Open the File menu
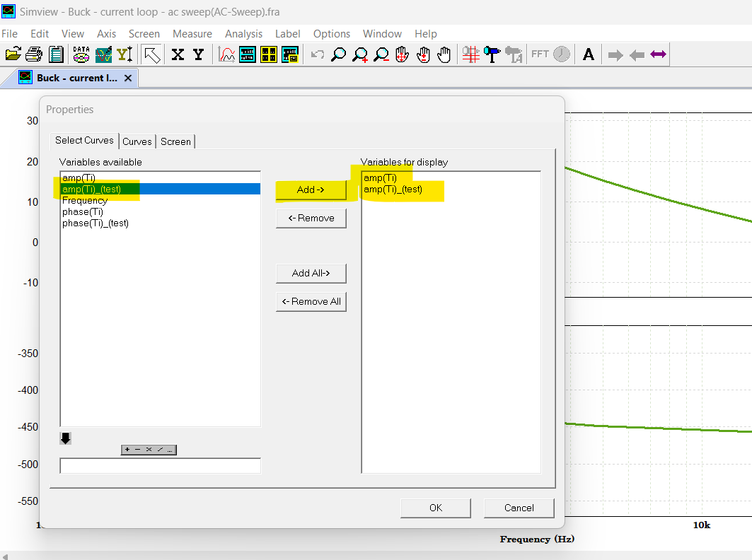The image size is (752, 560). point(10,33)
